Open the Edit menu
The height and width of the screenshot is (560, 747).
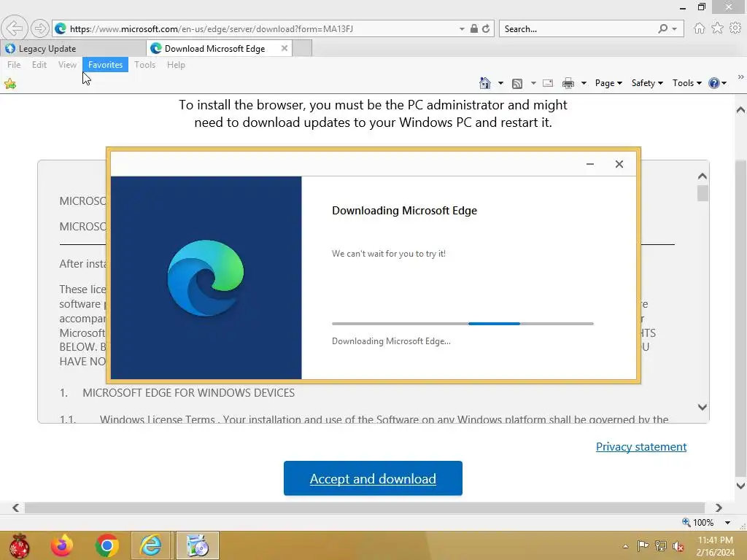(39, 65)
